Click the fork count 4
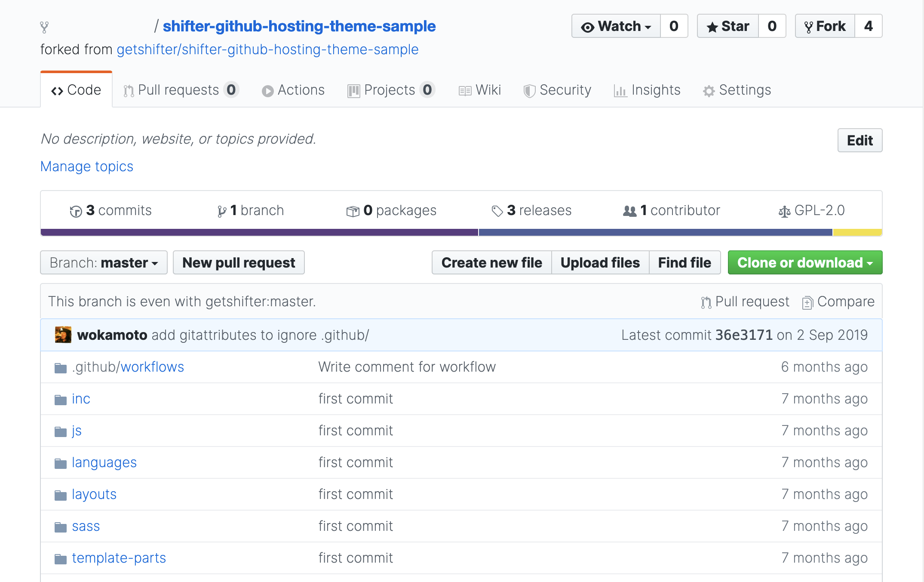Image resolution: width=924 pixels, height=582 pixels. click(869, 26)
